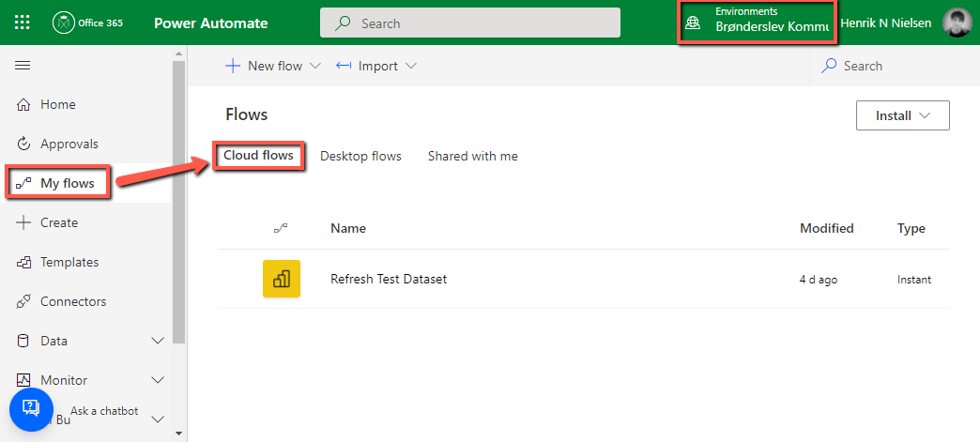The height and width of the screenshot is (442, 980).
Task: Click the Henrik N Nielsen user name
Action: click(885, 23)
